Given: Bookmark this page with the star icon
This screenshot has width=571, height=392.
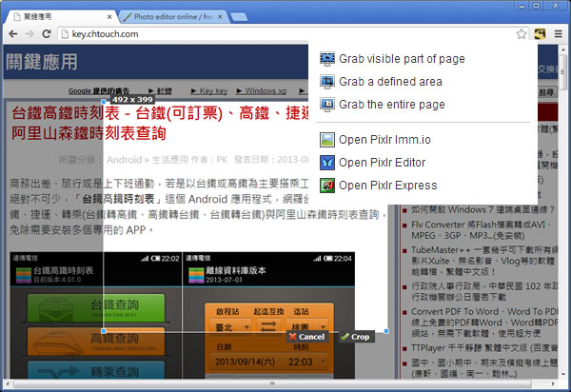Looking at the screenshot, I should (x=522, y=34).
